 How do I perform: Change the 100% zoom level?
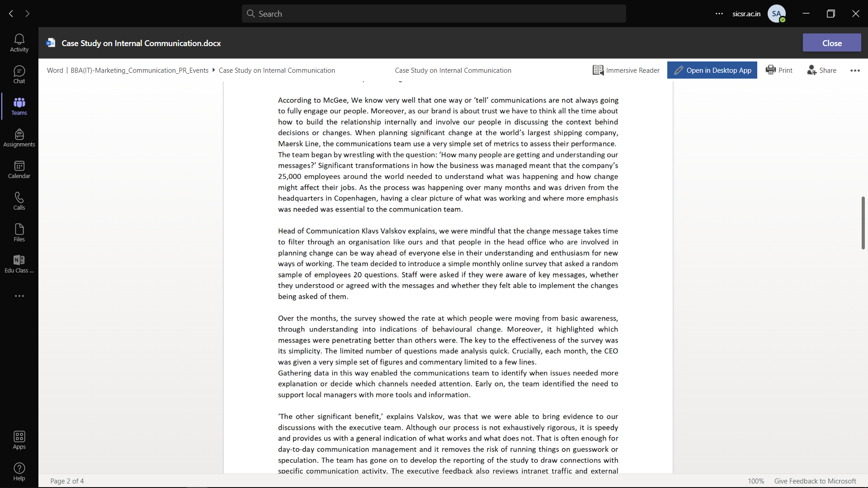(x=756, y=481)
